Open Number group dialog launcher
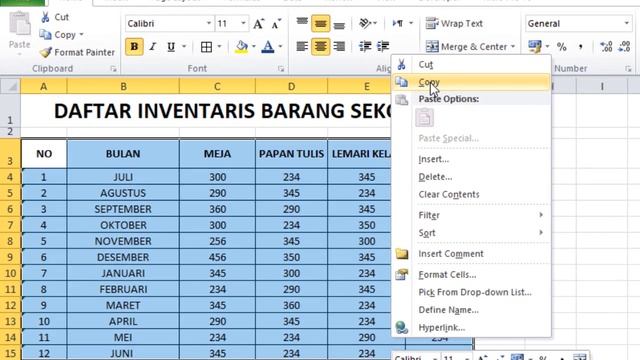This screenshot has width=640, height=360. [x=628, y=69]
